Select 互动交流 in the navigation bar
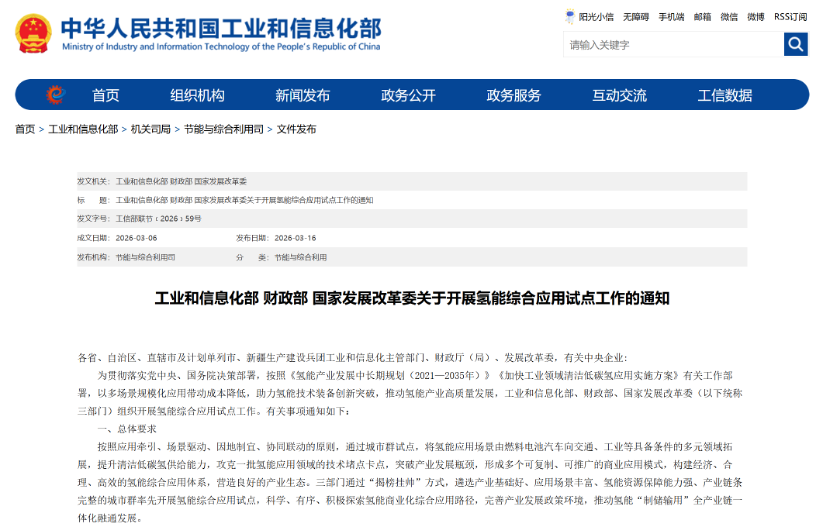Screen dimensions: 824x528 pos(620,95)
